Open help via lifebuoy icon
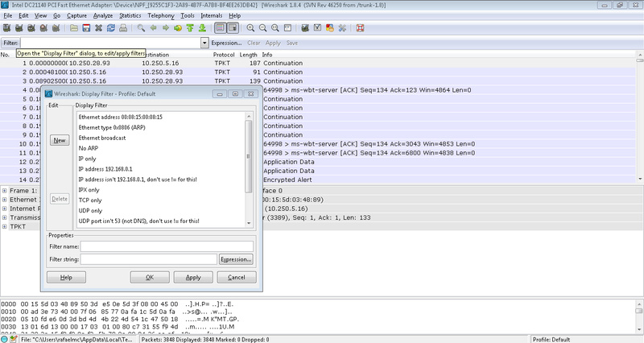Screen dimensions: 644x343 360,28
